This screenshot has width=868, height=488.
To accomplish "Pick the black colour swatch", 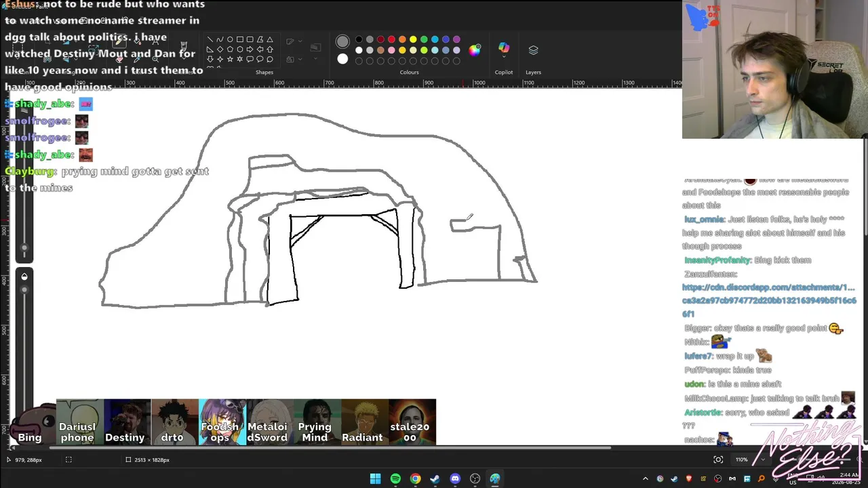I will coord(359,39).
